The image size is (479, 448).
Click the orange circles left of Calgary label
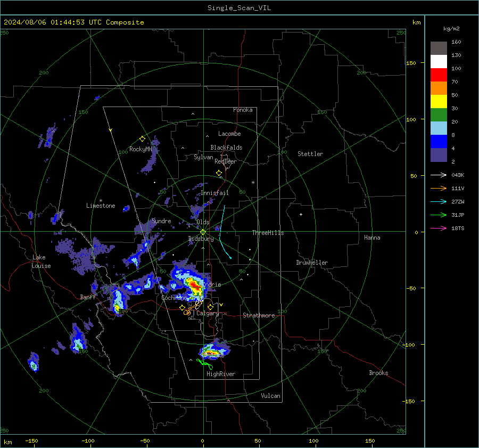pos(187,313)
